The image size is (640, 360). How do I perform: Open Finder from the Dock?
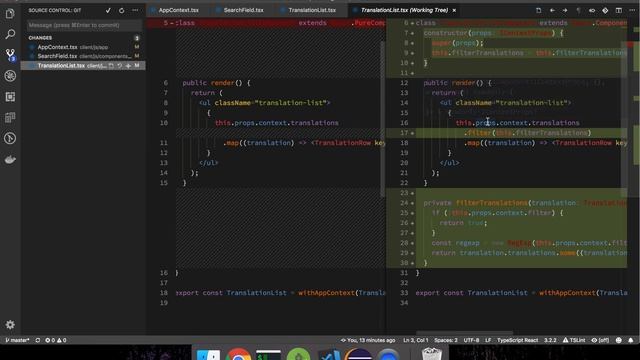coord(208,355)
